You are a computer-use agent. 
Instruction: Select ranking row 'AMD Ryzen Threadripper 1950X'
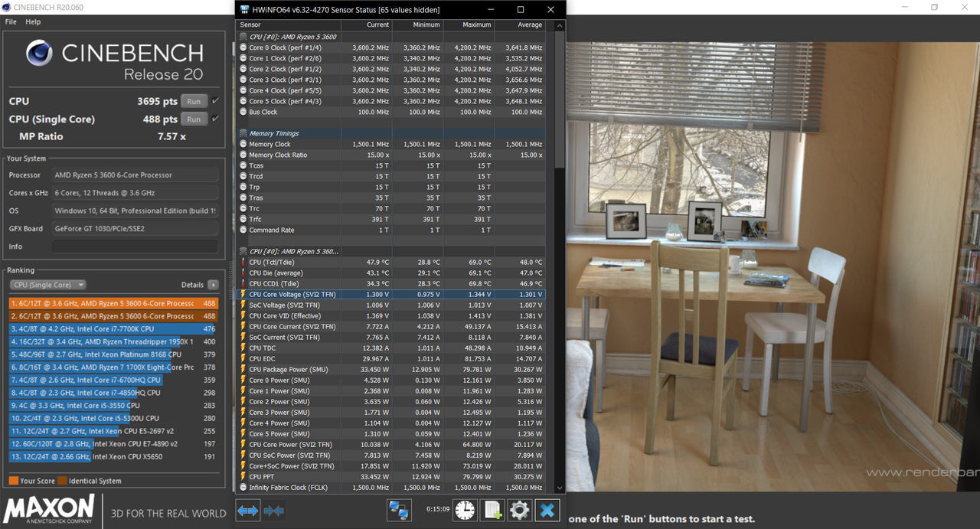click(x=113, y=341)
